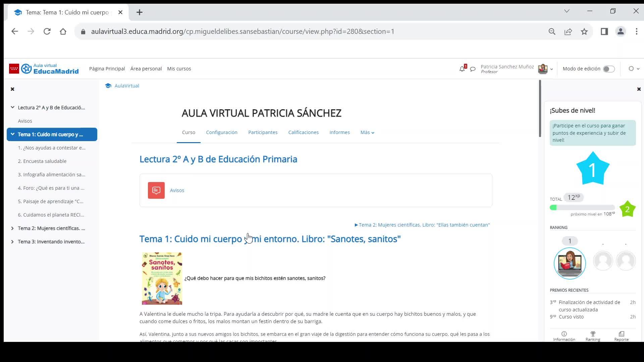
Task: Open the notifications bell icon
Action: point(462,69)
